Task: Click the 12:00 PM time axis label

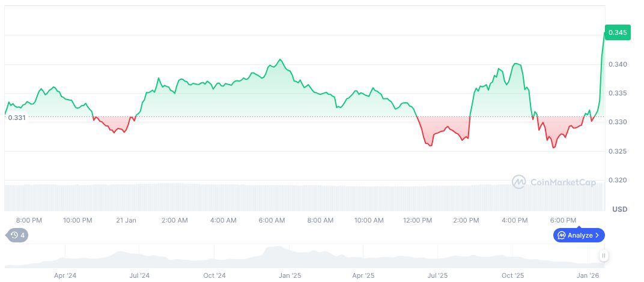Action: [x=418, y=220]
